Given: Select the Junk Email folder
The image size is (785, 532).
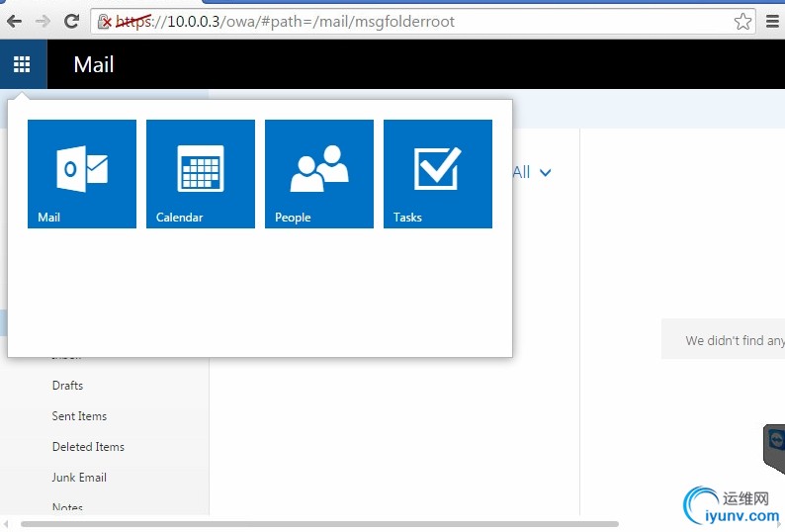Looking at the screenshot, I should tap(79, 477).
